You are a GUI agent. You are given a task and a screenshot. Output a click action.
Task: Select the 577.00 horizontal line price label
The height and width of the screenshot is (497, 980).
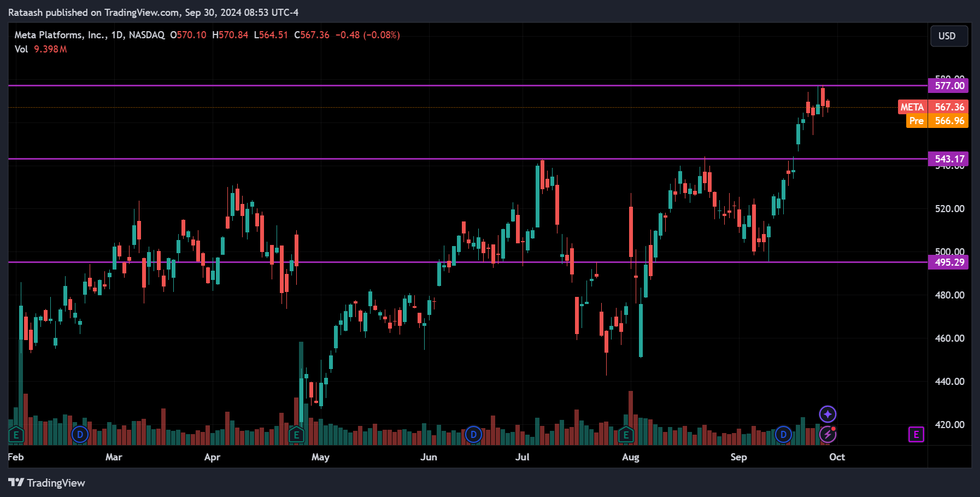tap(948, 85)
